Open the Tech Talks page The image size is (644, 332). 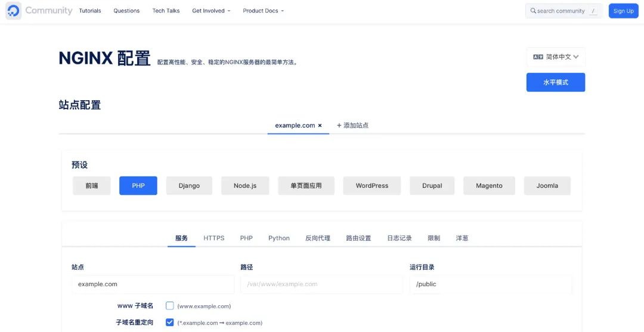tap(166, 11)
